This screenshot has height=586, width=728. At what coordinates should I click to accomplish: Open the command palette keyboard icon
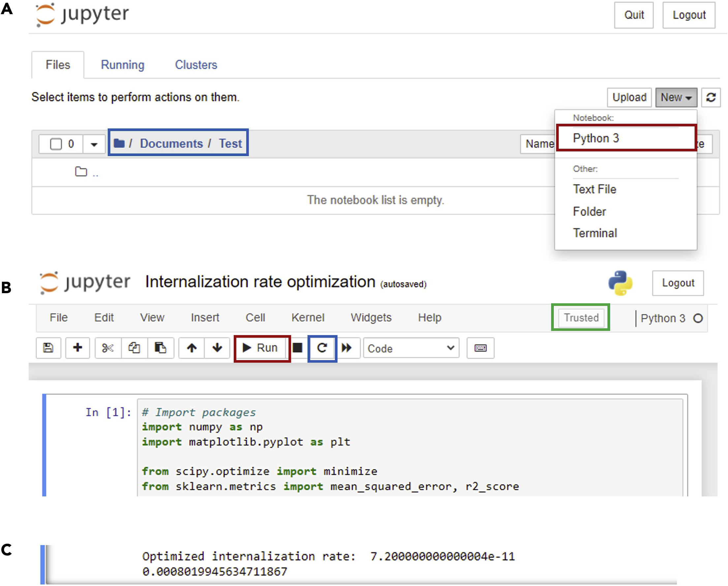(480, 348)
